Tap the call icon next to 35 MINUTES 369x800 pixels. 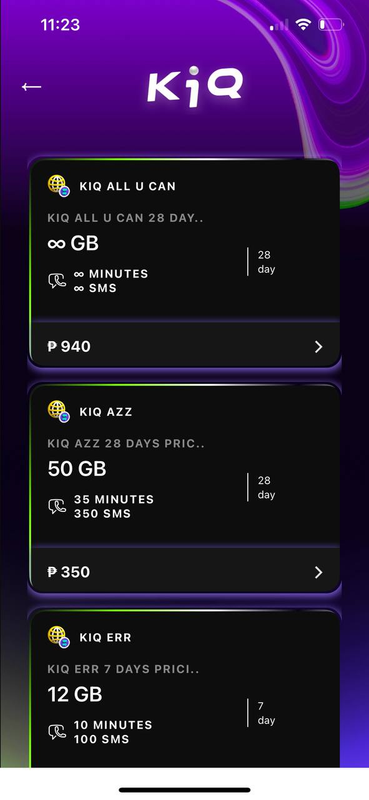tap(57, 506)
